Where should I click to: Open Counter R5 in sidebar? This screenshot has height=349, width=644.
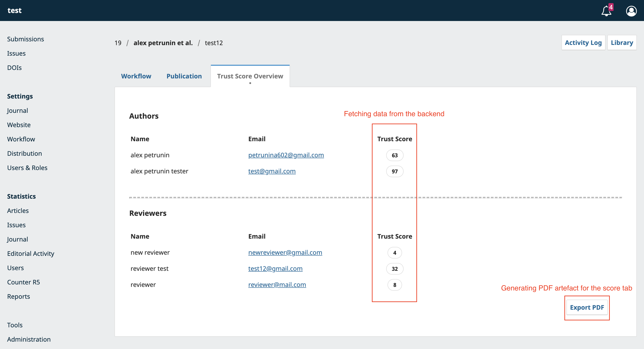pyautogui.click(x=23, y=282)
